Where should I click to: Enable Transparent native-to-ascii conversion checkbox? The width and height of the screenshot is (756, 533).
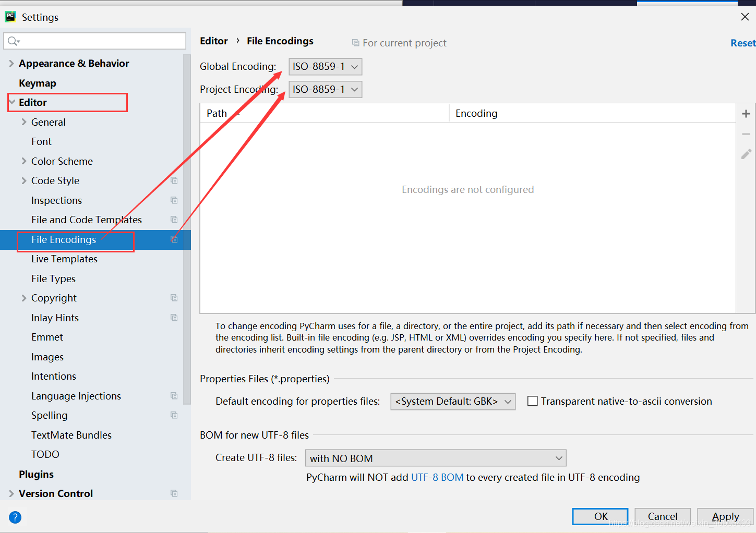pyautogui.click(x=533, y=401)
